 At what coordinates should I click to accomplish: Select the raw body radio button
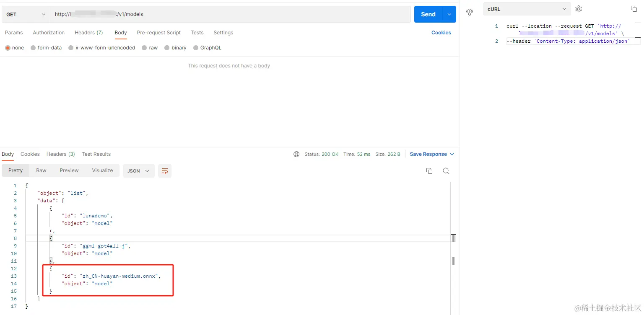144,48
